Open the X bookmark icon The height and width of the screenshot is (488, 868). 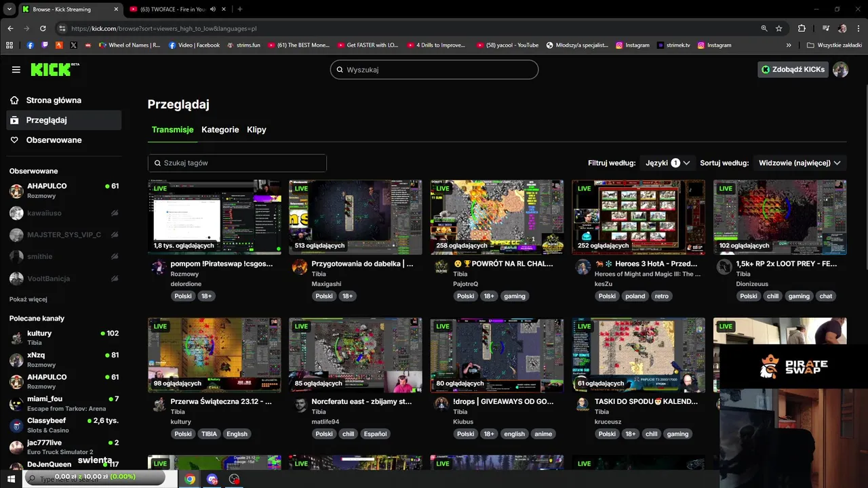(x=73, y=45)
